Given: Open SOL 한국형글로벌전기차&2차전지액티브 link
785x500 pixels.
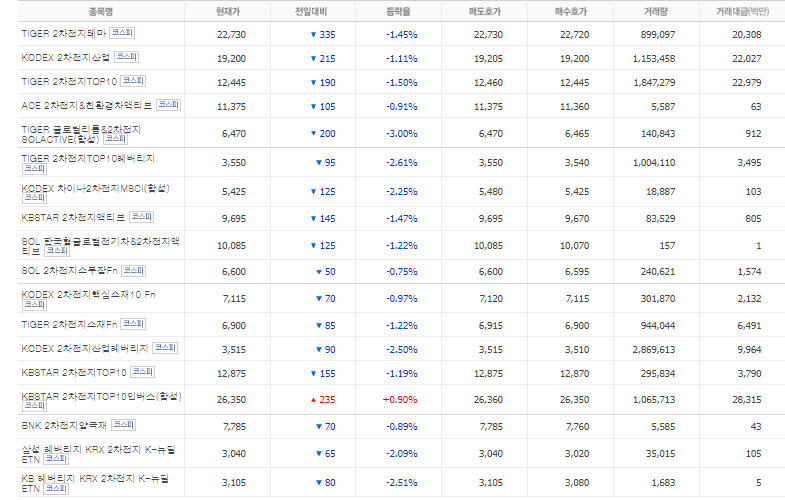Looking at the screenshot, I should click(101, 246).
